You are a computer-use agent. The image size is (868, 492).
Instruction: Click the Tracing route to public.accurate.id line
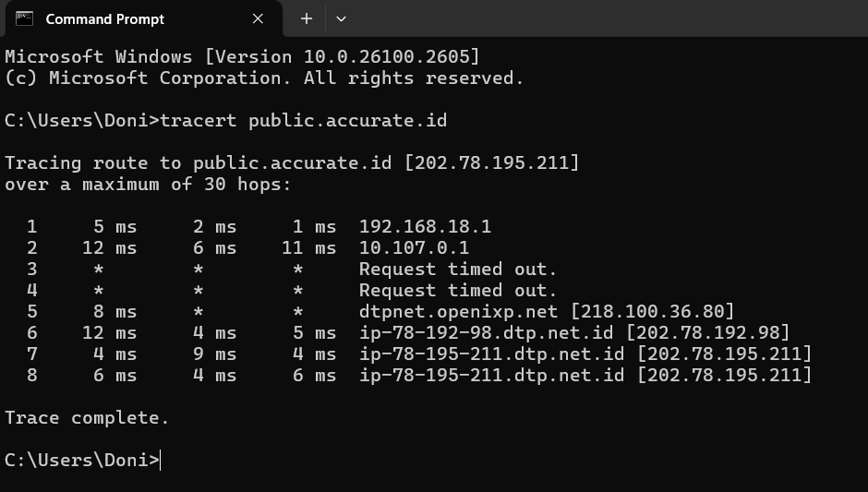(x=292, y=162)
